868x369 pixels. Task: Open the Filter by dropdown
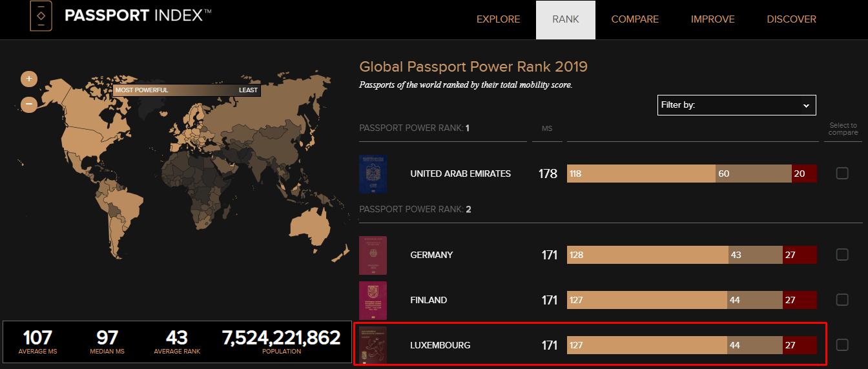(x=736, y=105)
